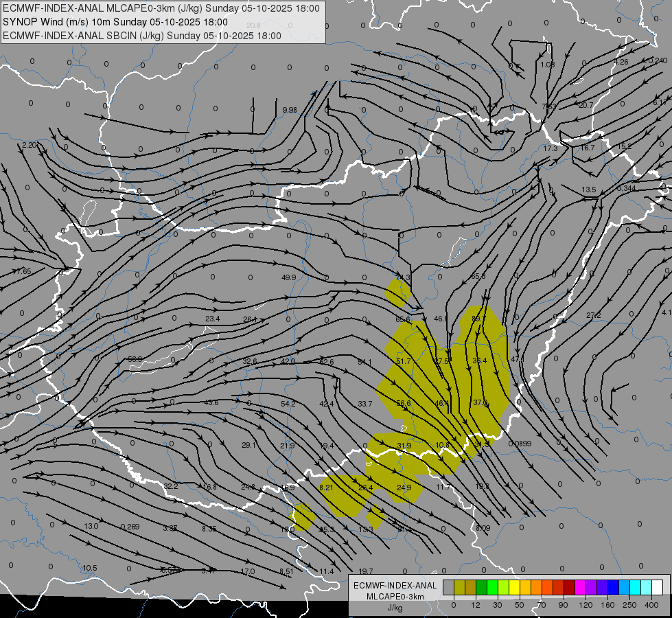Viewport: 672px width, 618px height.
Task: Click the pure yellow legend swatch
Action: click(x=515, y=588)
